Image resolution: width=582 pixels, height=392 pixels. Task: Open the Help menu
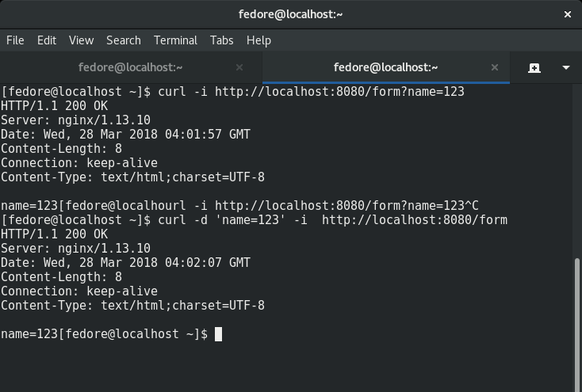click(258, 40)
